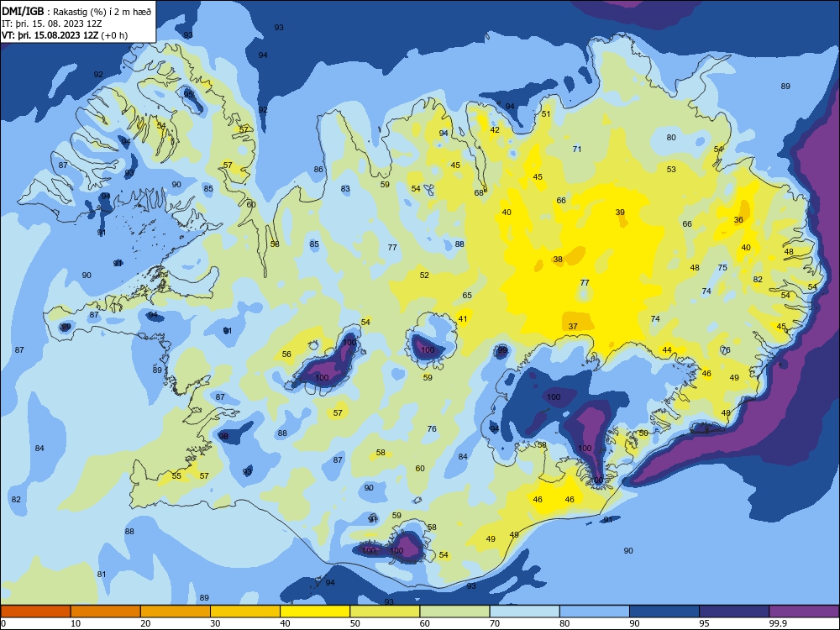Click the map value '55'
840x630 pixels.
(176, 475)
